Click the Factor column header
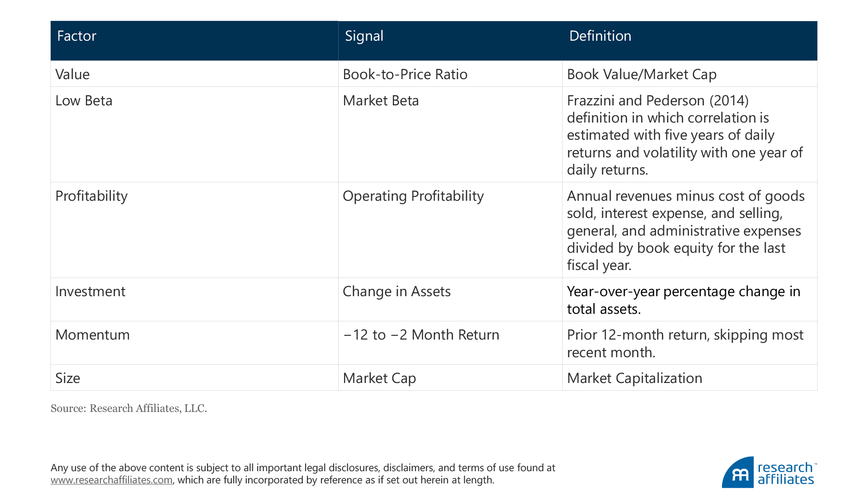 [x=77, y=36]
